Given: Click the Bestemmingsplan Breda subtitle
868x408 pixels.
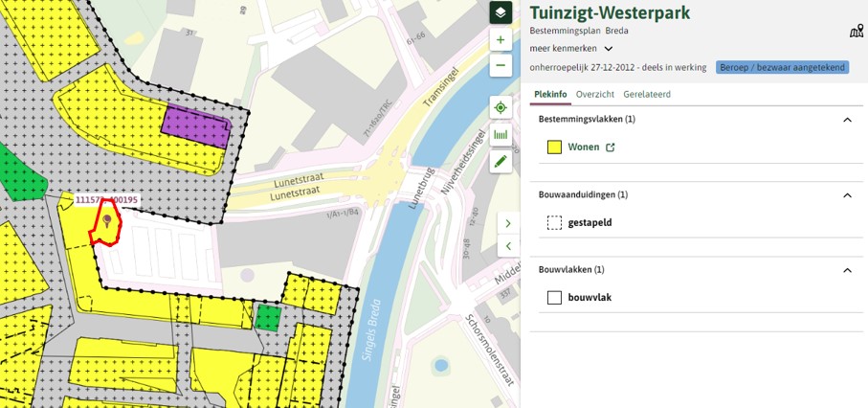Looking at the screenshot, I should (x=579, y=31).
